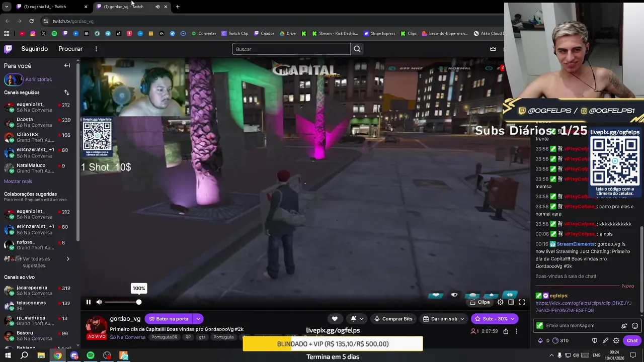This screenshot has width=644, height=362.
Task: Open CirlloTKS channel in sidebar
Action: (x=37, y=137)
